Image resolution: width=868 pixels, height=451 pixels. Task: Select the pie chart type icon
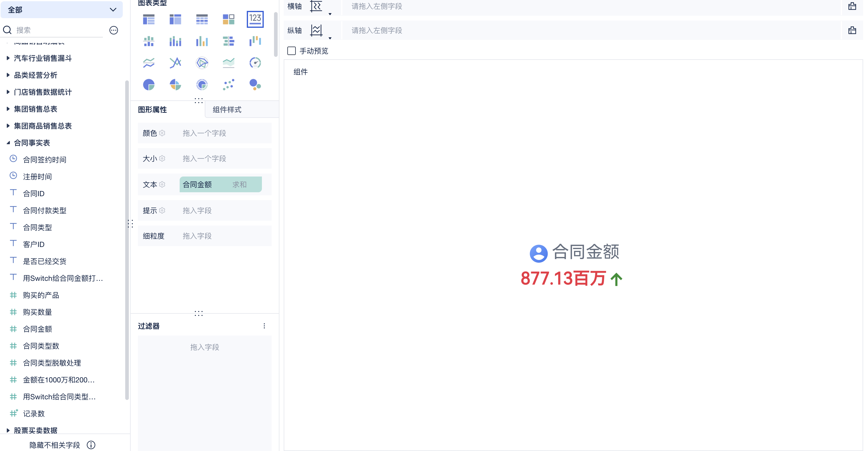click(148, 84)
